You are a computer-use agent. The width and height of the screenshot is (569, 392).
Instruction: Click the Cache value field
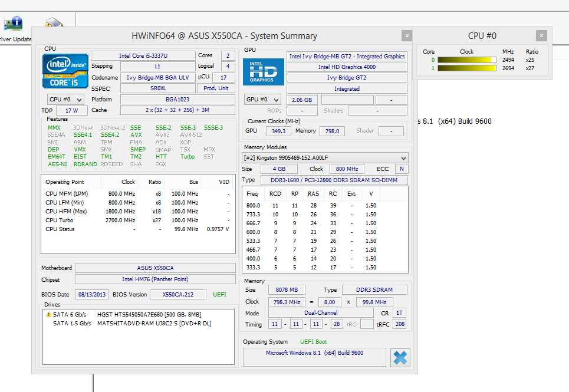[x=177, y=110]
